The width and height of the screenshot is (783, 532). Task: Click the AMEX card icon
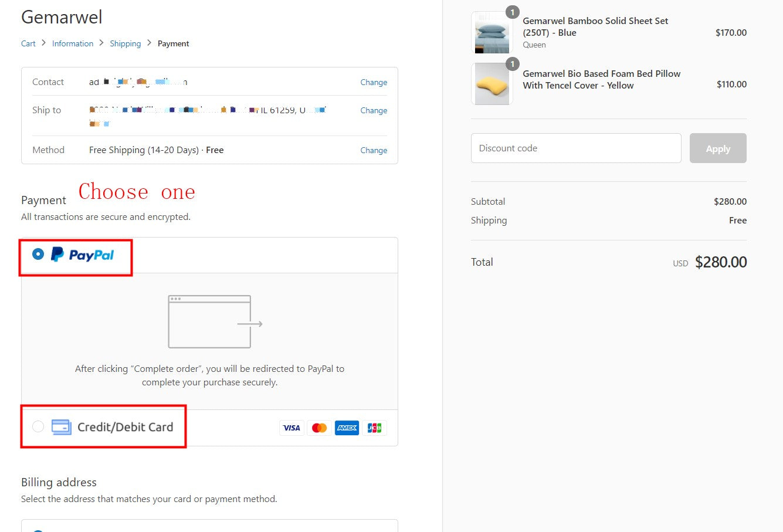point(347,428)
